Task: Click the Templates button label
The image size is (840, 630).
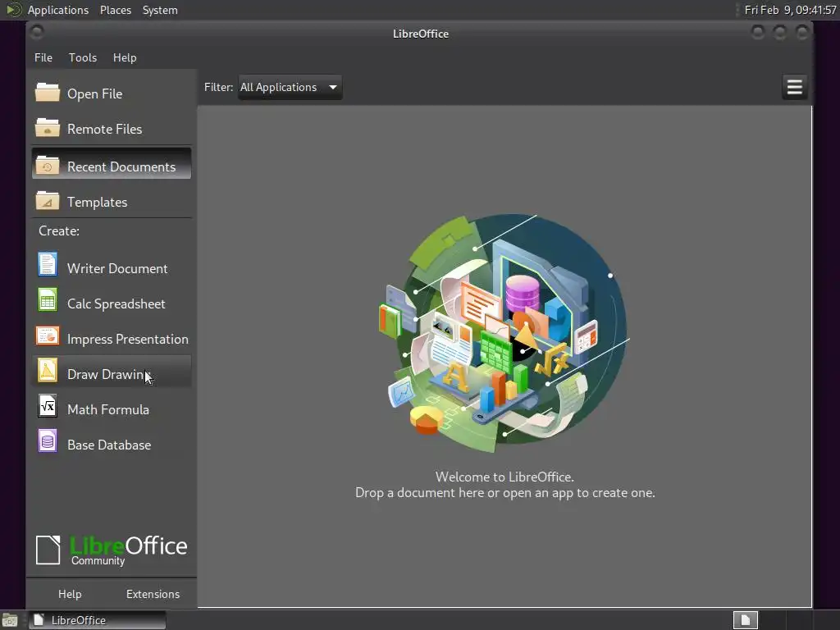Action: [97, 202]
